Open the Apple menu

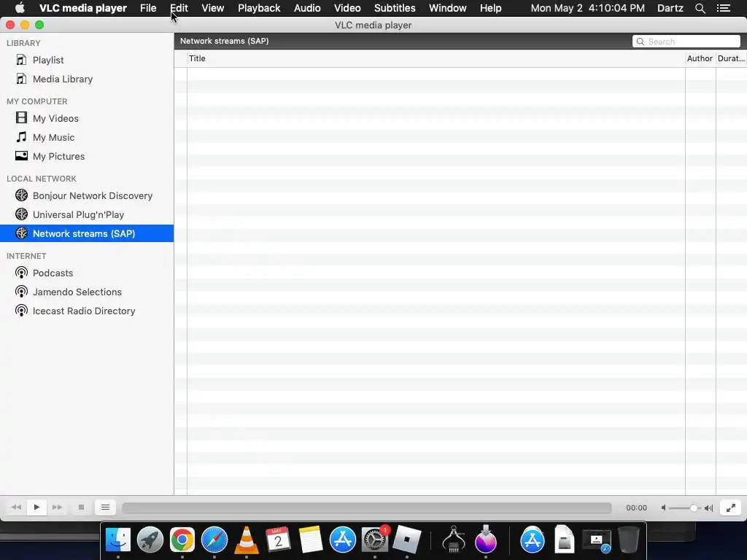[20, 8]
